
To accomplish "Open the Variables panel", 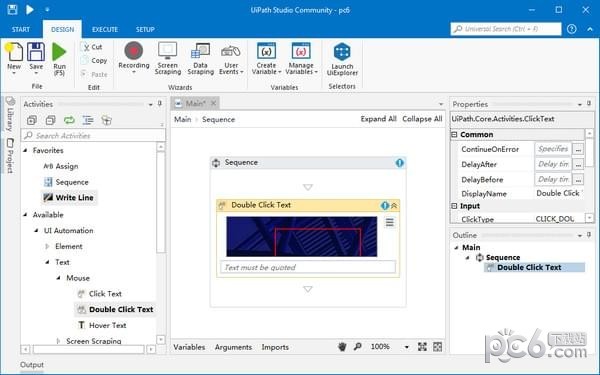I will click(x=189, y=347).
